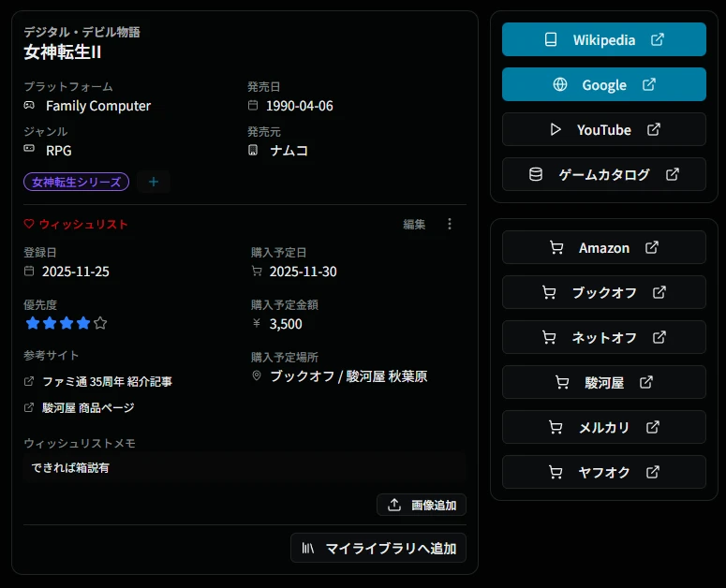
Task: Open the Google search button
Action: 604,84
